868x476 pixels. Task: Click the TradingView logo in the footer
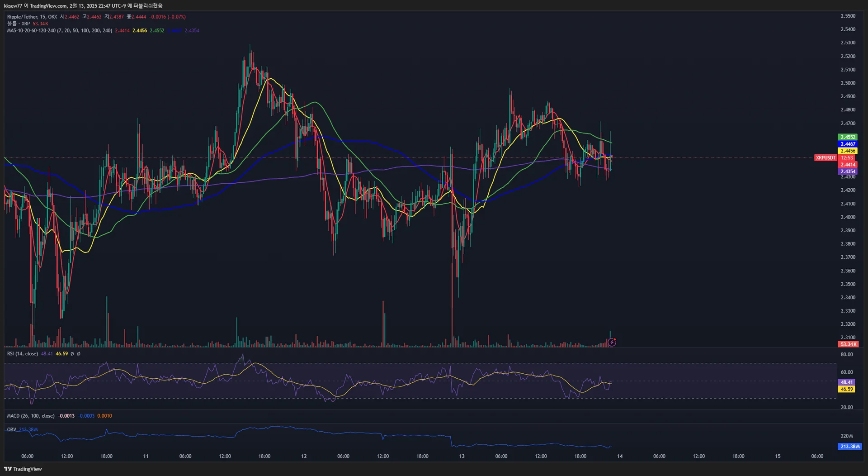click(23, 469)
